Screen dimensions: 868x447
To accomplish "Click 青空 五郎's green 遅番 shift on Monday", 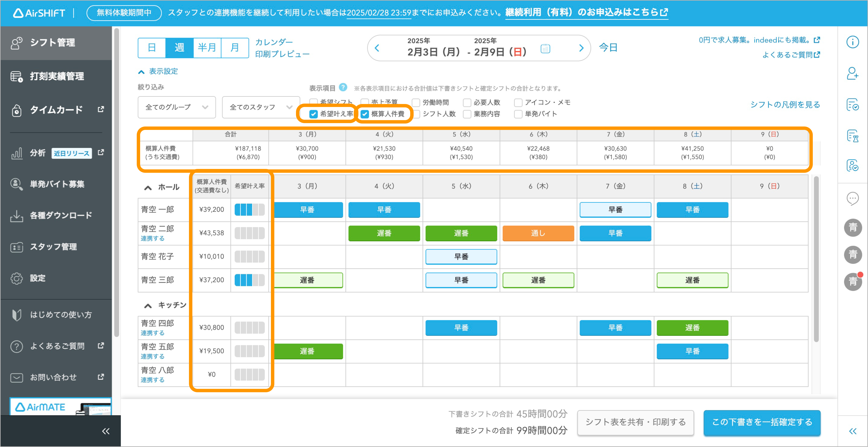I will click(307, 351).
